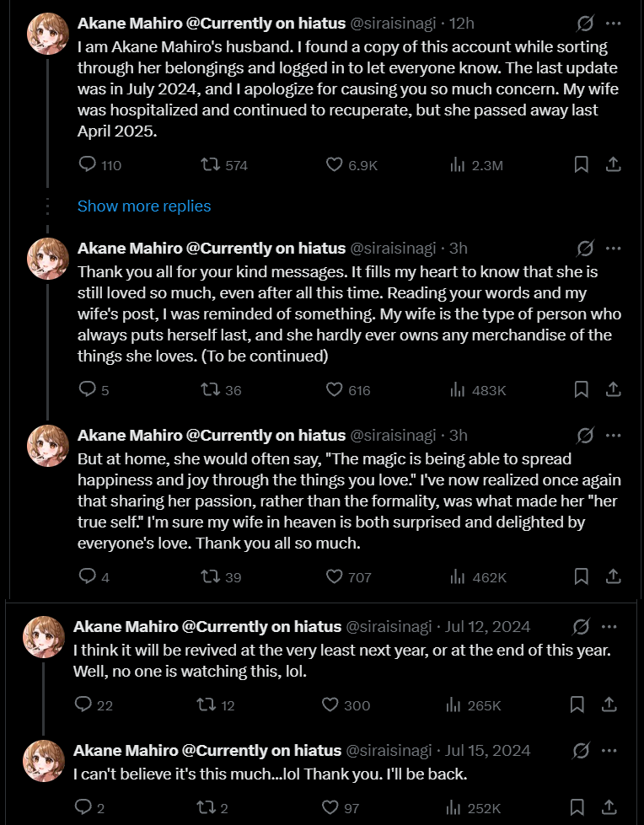View analytics for the 2.3M views post
This screenshot has width=644, height=825.
click(458, 164)
